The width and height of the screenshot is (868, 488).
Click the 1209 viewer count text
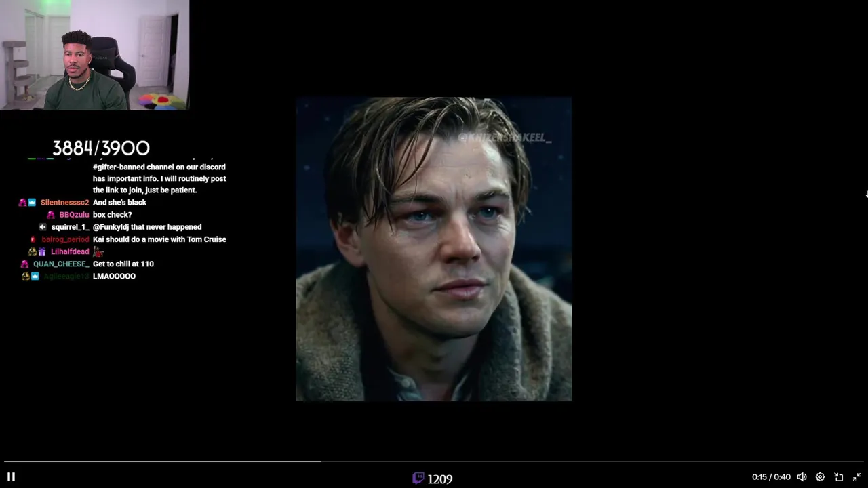click(x=439, y=479)
